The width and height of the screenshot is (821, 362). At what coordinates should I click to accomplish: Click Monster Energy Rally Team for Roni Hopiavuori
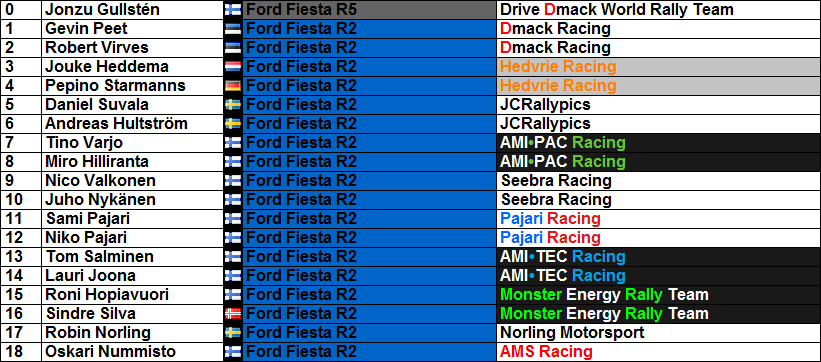point(658,294)
